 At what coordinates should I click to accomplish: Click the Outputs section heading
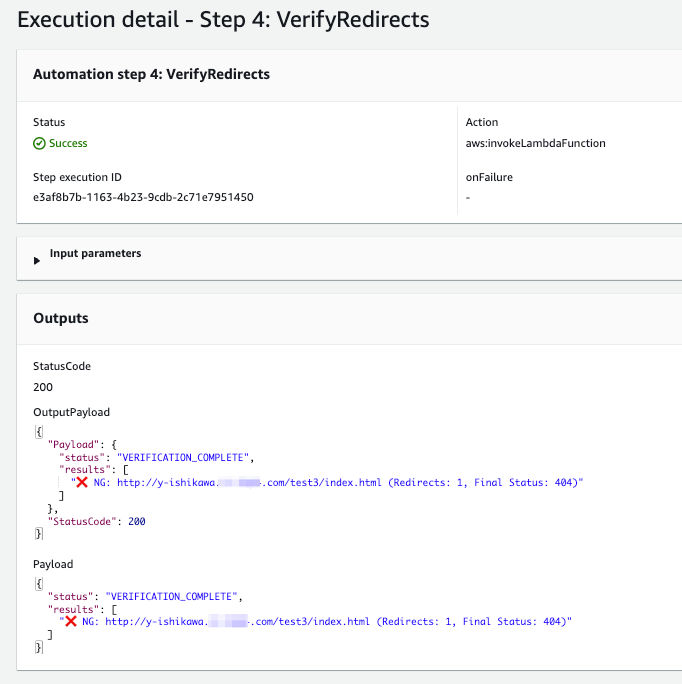click(61, 318)
